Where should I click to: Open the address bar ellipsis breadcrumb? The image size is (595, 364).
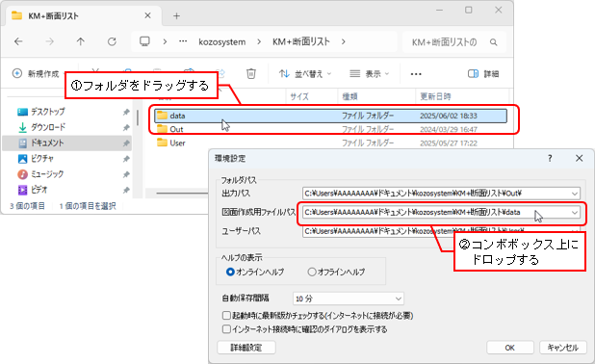[183, 41]
